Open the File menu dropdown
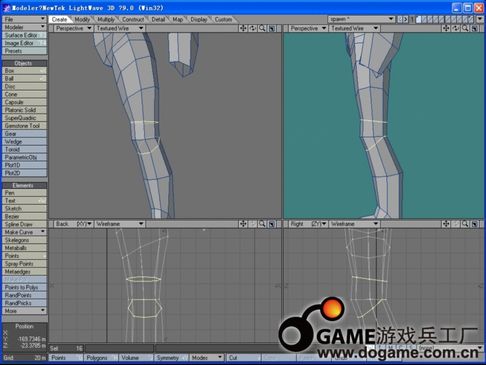This screenshot has width=486, height=365. tap(24, 19)
